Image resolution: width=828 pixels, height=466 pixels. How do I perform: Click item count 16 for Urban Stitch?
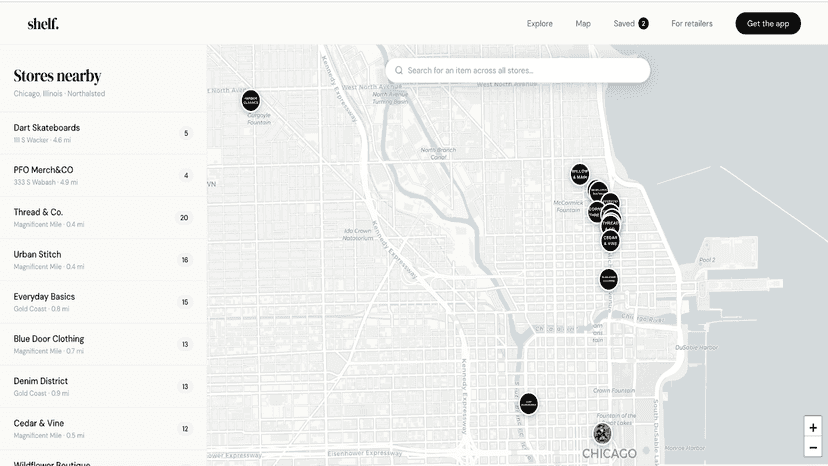185,260
